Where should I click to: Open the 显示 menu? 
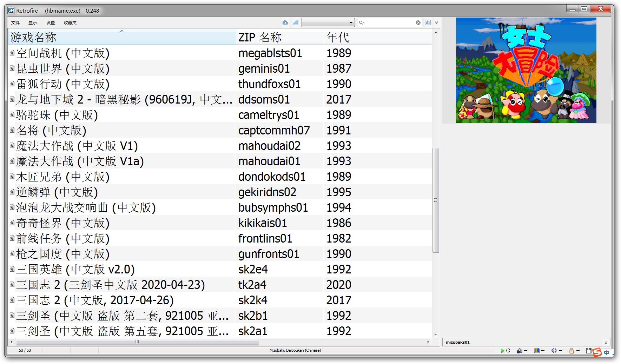33,22
